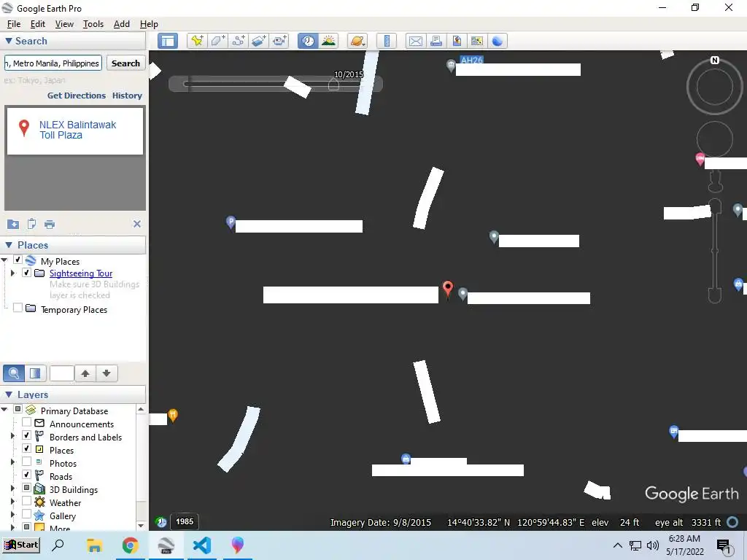Image resolution: width=747 pixels, height=560 pixels.
Task: Open the File menu
Action: [x=14, y=24]
